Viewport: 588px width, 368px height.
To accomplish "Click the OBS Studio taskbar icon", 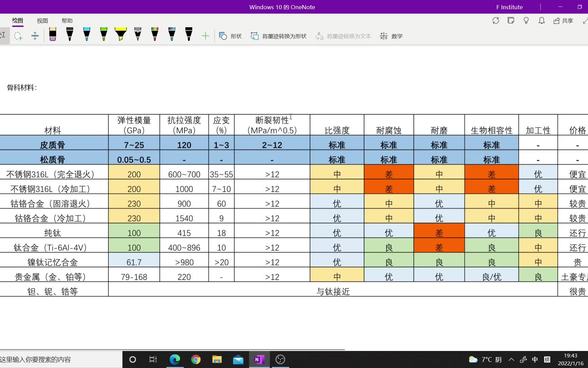I will coord(280,359).
